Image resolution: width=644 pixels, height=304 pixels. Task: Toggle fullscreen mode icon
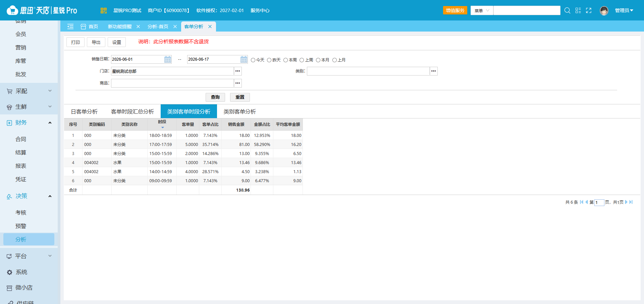point(589,10)
